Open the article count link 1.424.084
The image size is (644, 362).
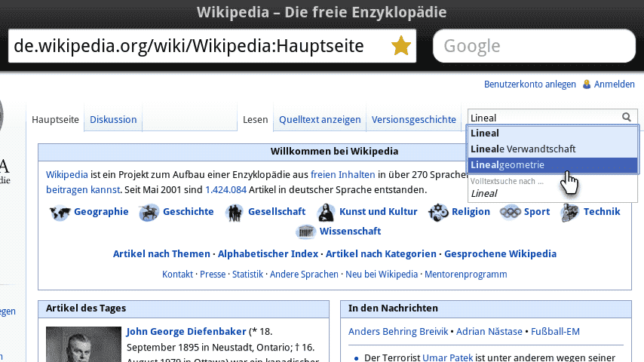(x=226, y=190)
